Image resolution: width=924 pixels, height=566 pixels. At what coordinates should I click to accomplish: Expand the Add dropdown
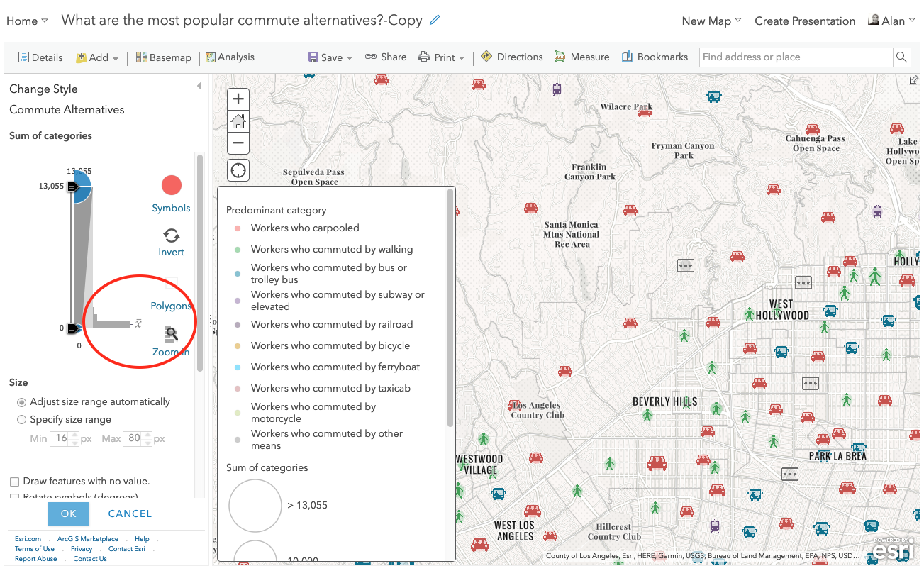click(x=98, y=57)
